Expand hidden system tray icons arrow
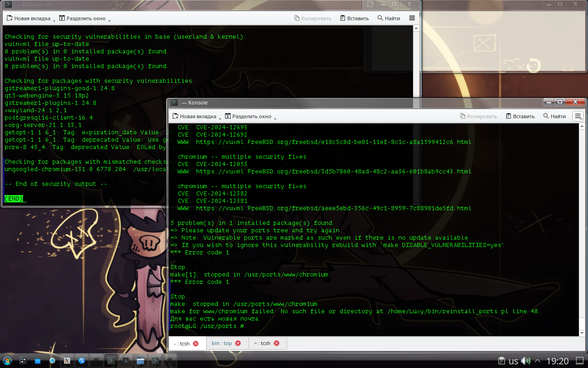The height and width of the screenshot is (368, 588). 537,361
